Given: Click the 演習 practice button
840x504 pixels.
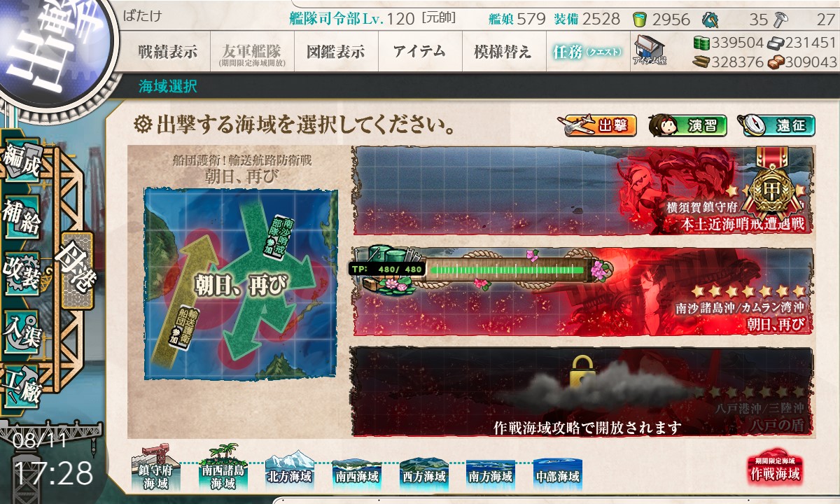Looking at the screenshot, I should tap(688, 125).
